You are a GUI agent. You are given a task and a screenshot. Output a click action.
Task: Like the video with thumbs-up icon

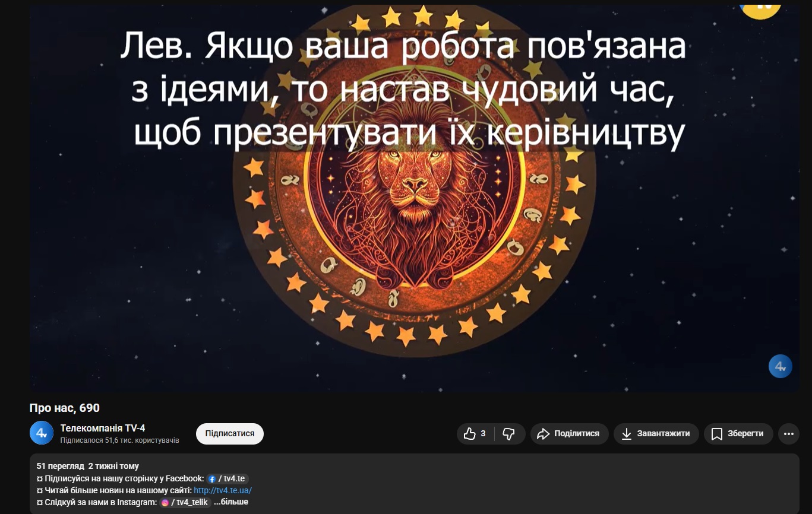click(x=475, y=434)
